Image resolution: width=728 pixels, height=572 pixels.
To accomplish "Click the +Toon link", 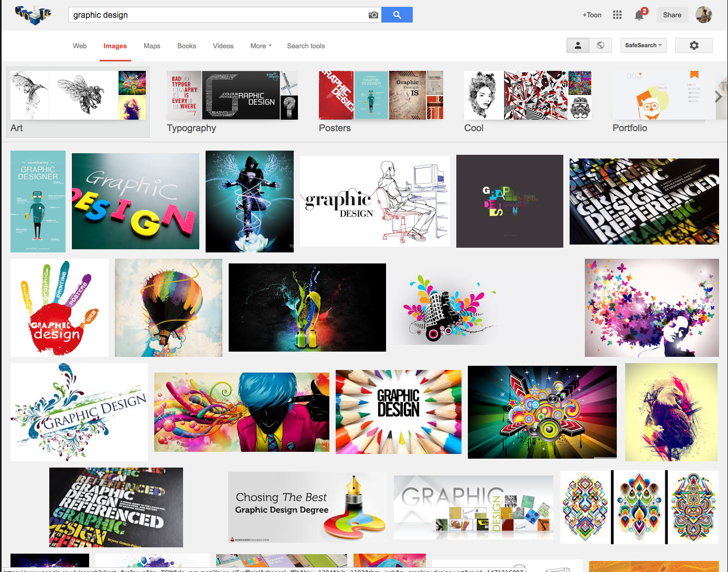I will [592, 15].
